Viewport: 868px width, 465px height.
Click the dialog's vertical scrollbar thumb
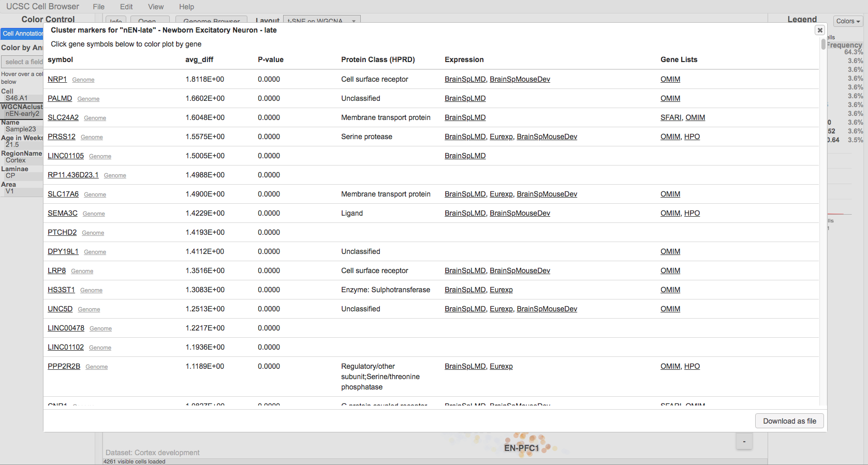(823, 44)
